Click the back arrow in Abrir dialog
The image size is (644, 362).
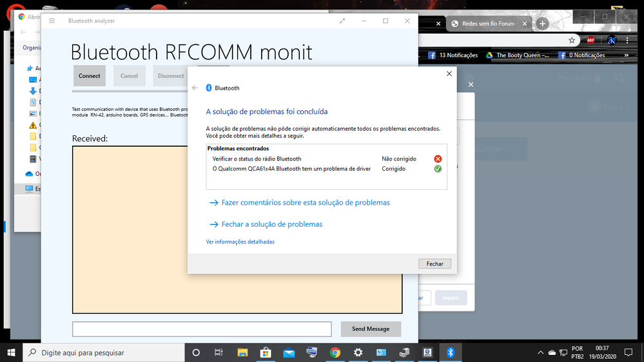23,32
